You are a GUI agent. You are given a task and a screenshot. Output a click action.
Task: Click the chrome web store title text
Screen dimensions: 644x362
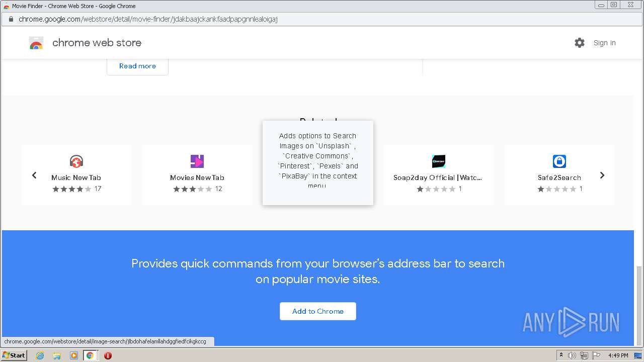pos(97,43)
